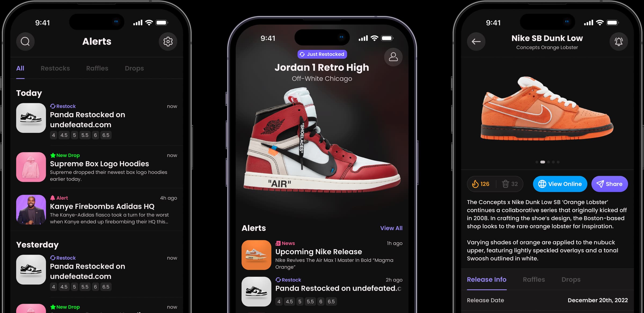
Task: Switch to the Raffles tab in Alerts
Action: tap(97, 68)
